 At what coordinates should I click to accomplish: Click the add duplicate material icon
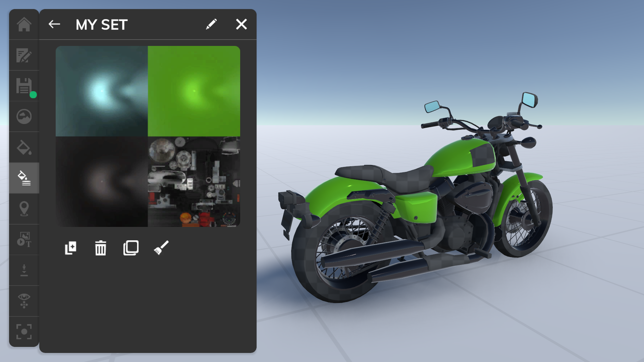point(70,248)
